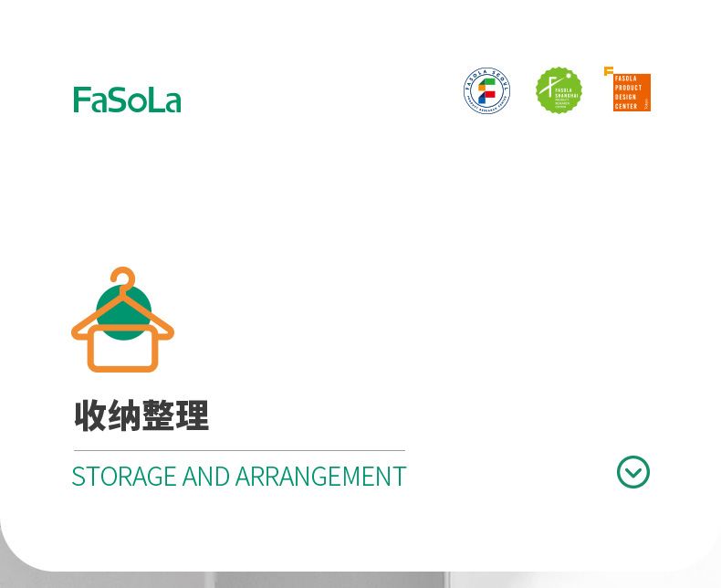Click the orange Product Design Center badge
The height and width of the screenshot is (588, 721).
[x=632, y=92]
